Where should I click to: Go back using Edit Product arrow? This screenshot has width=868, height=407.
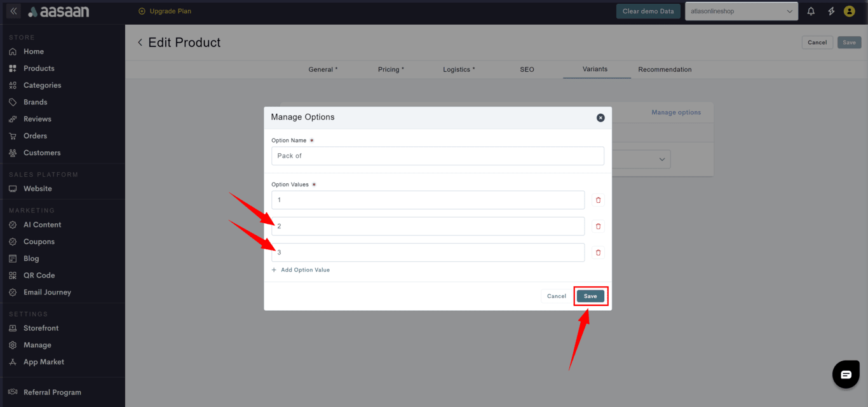pos(140,43)
